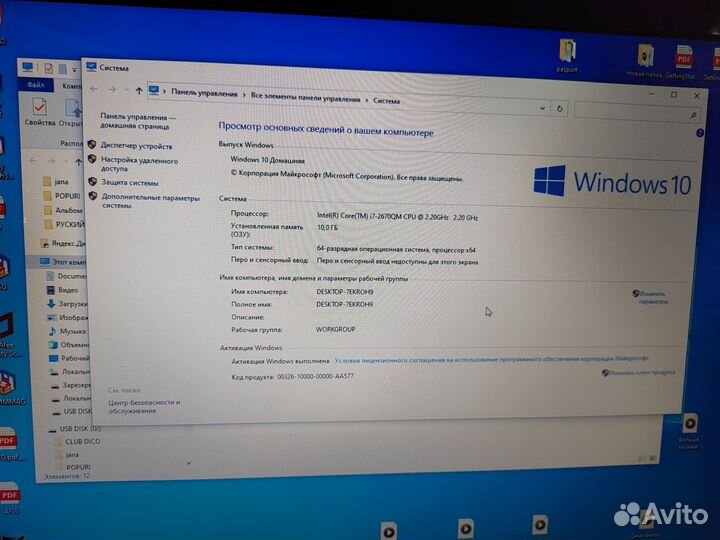Open address bar history dropdown in System window
Viewport: 720px width, 540px height.
[542, 108]
